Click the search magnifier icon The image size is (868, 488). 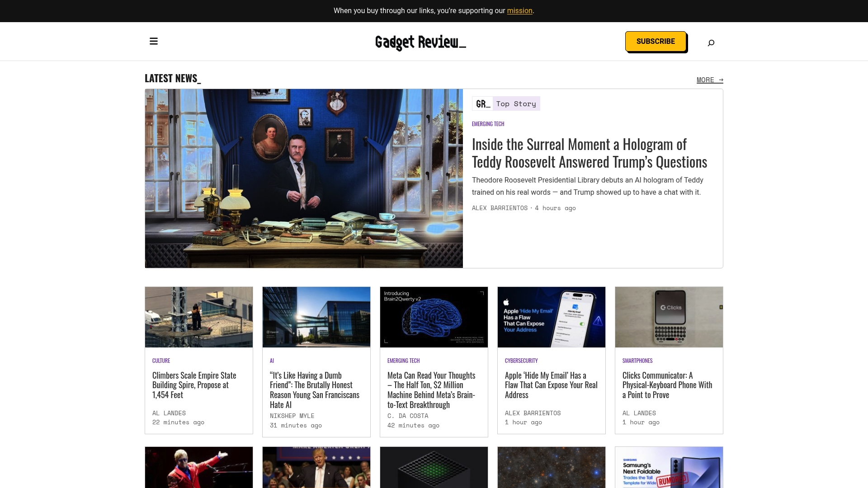[711, 43]
